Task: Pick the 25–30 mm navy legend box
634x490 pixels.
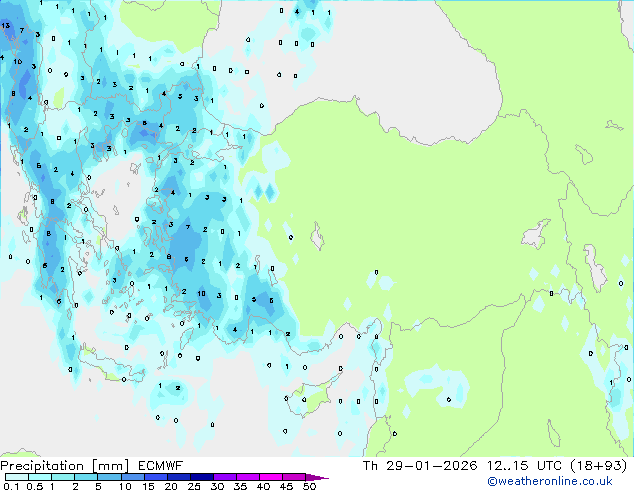Action: (x=201, y=477)
